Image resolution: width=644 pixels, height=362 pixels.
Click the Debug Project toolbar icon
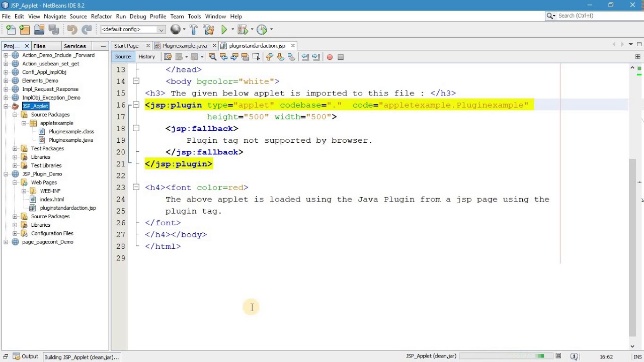point(242,30)
